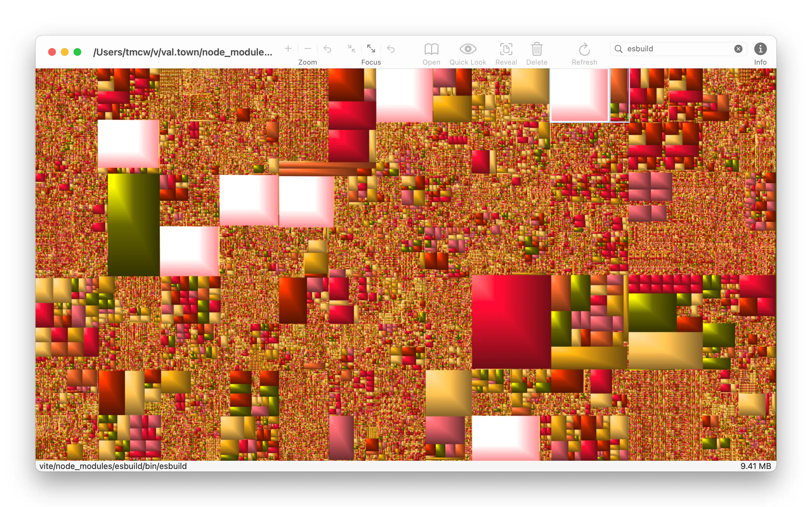Open the selected file with the book icon
The width and height of the screenshot is (812, 507).
pyautogui.click(x=431, y=49)
